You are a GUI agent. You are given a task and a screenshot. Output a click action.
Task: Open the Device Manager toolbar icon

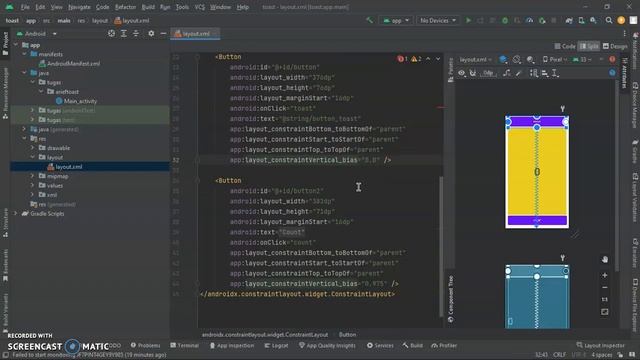tap(581, 20)
